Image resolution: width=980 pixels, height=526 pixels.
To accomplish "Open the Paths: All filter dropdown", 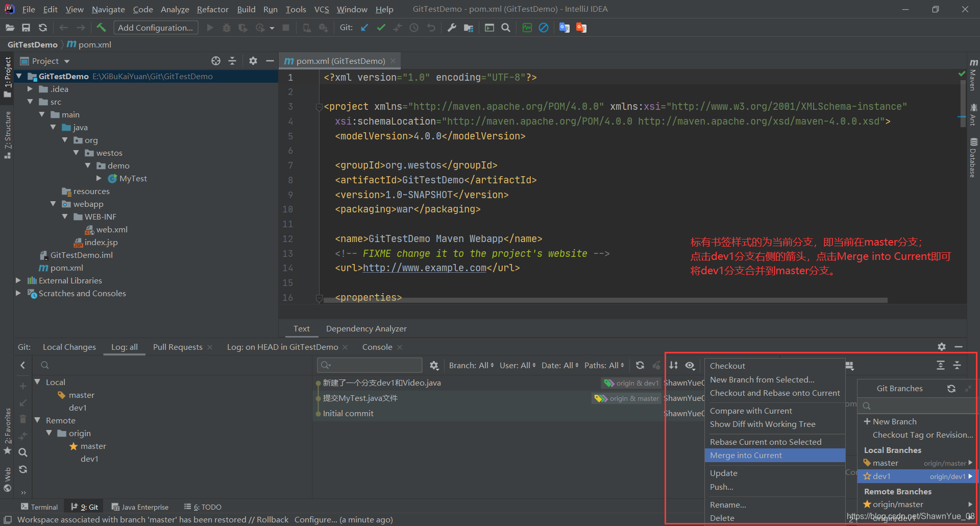I will 604,365.
